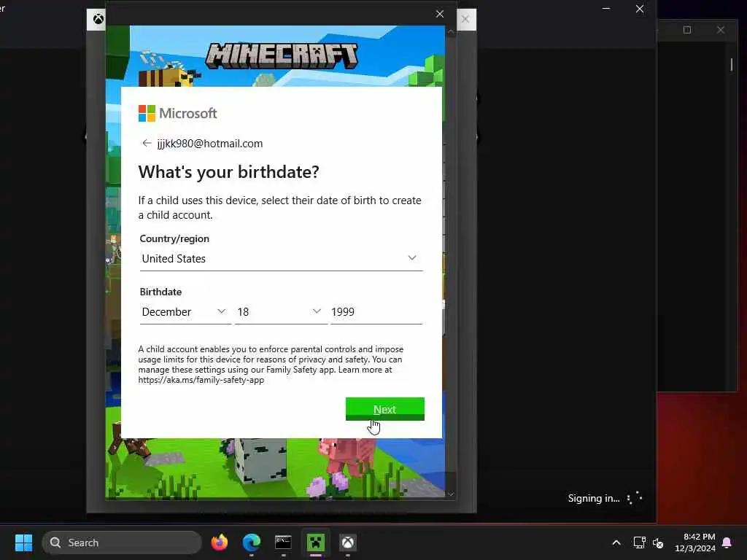Open the birth day dropdown showing 18

coord(281,312)
